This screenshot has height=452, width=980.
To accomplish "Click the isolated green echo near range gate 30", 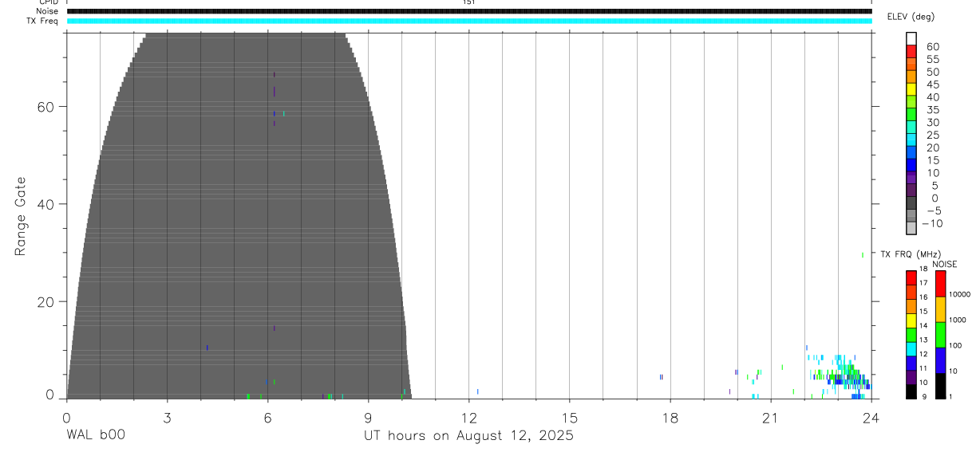I will pyautogui.click(x=862, y=255).
